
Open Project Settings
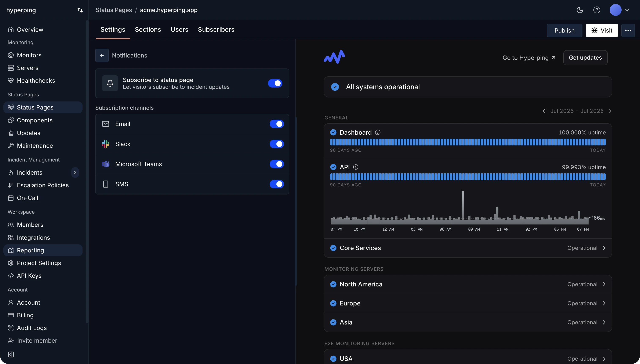click(x=43, y=263)
